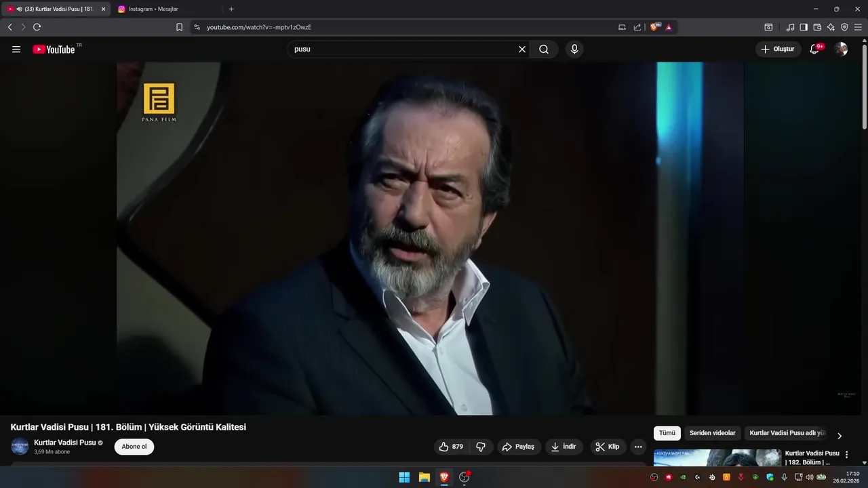Screen dimensions: 868x488
Task: Open Kurtlar Vadisi Pusu channel name link
Action: click(65, 443)
